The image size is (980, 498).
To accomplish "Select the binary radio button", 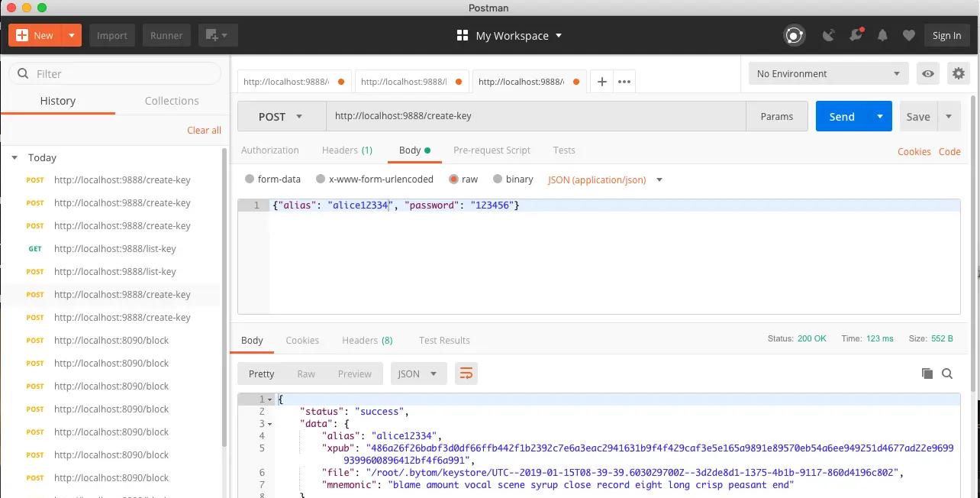I will click(498, 179).
